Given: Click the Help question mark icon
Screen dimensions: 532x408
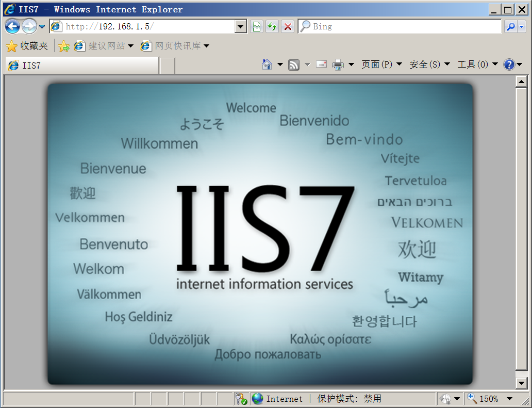Looking at the screenshot, I should coord(510,64).
